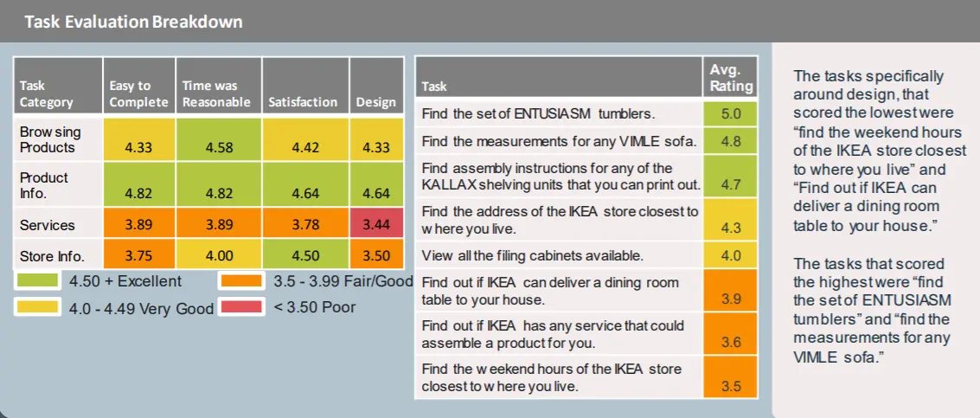
Task: Click the Satisfaction column header
Action: coord(302,101)
